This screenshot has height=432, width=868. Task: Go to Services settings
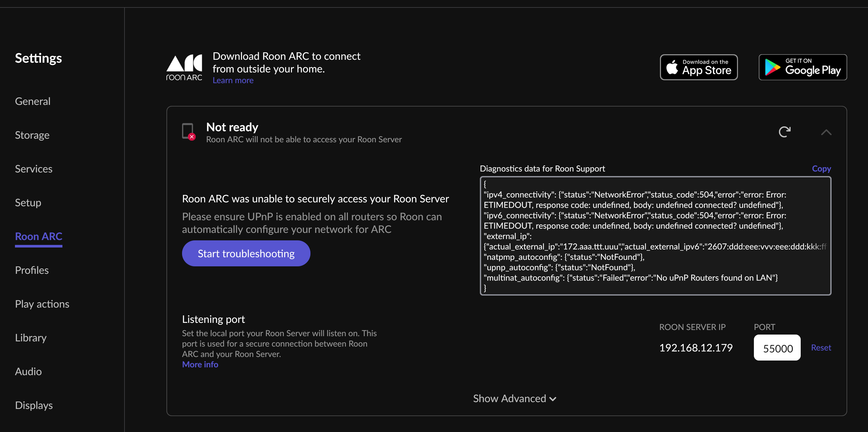coord(34,169)
